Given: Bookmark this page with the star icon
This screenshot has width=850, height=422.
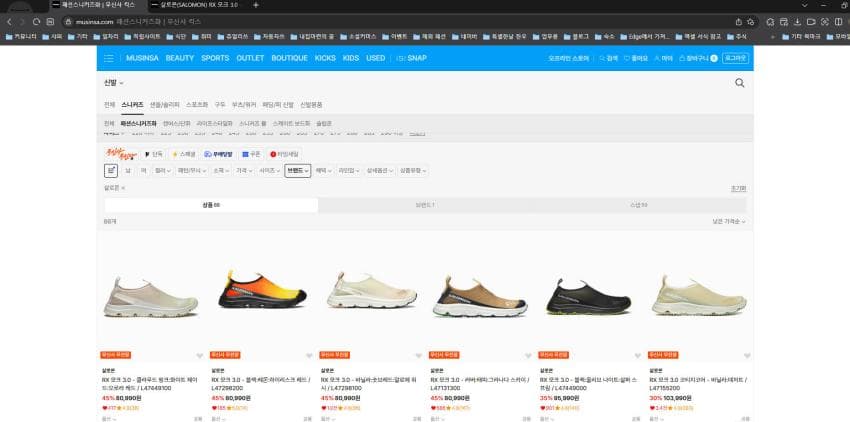Looking at the screenshot, I should (x=751, y=22).
